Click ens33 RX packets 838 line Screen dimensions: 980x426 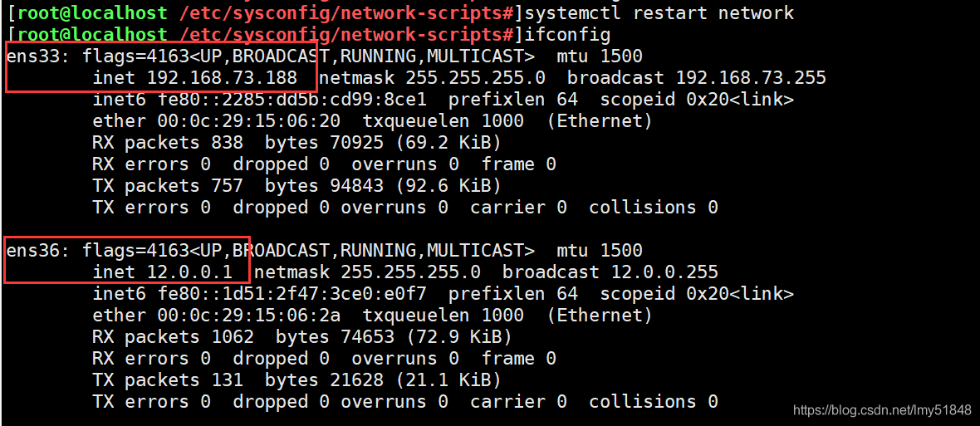[x=296, y=143]
